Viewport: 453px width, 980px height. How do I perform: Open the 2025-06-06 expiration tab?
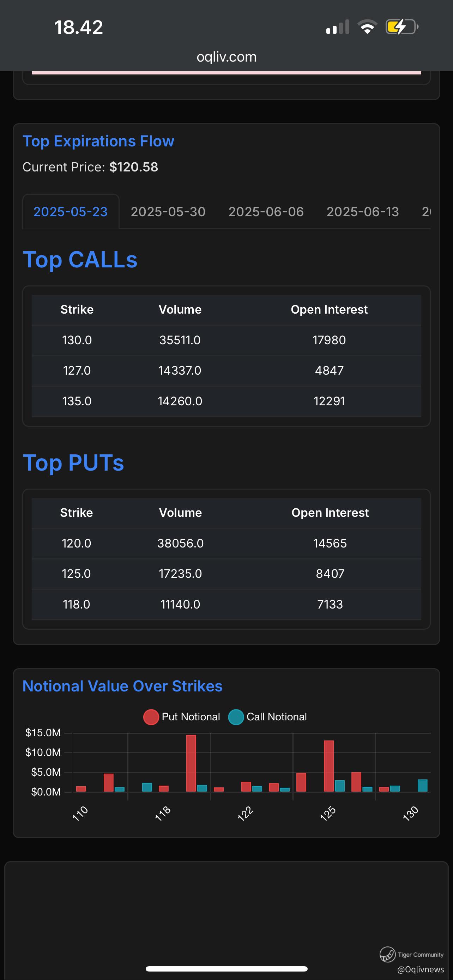tap(266, 212)
